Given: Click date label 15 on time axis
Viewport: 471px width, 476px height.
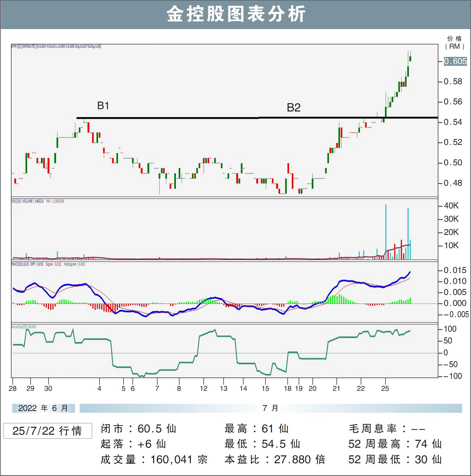Looking at the screenshot, I should [x=265, y=389].
